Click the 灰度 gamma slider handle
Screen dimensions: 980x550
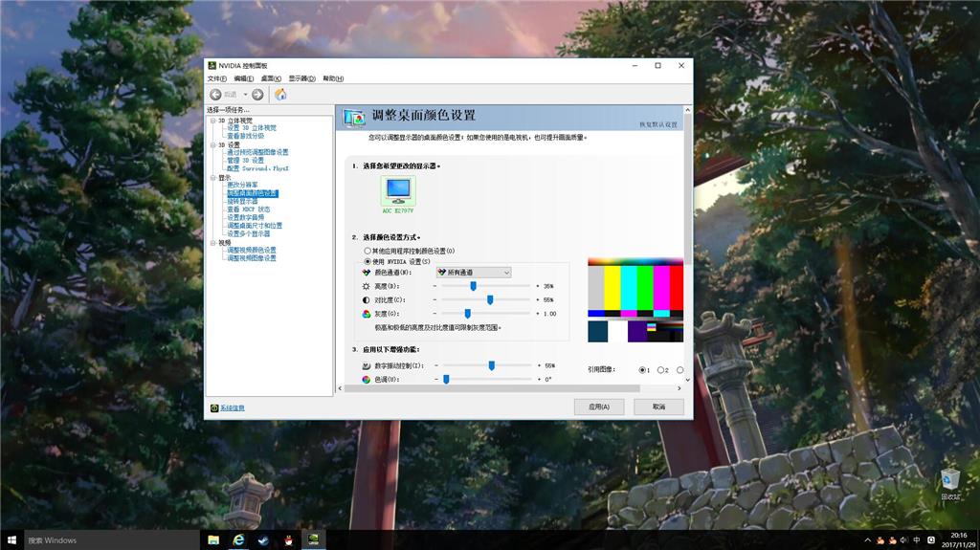tap(467, 314)
